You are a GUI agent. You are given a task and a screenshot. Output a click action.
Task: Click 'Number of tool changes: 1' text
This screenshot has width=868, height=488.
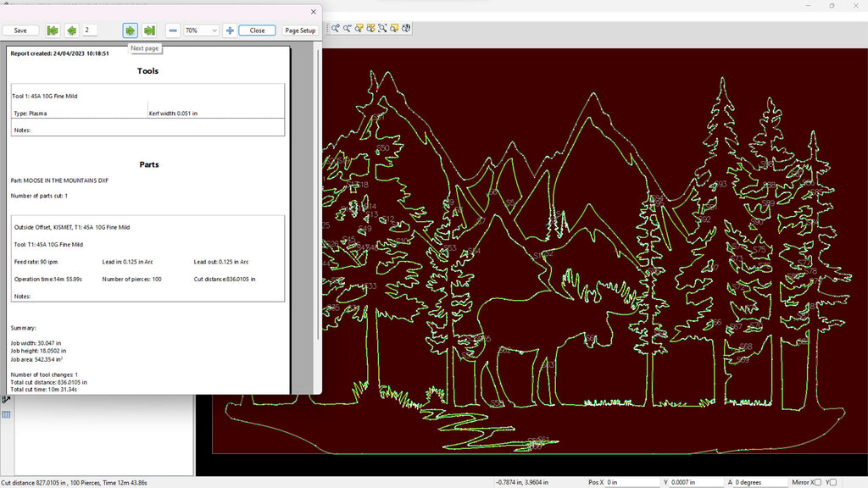(x=44, y=374)
